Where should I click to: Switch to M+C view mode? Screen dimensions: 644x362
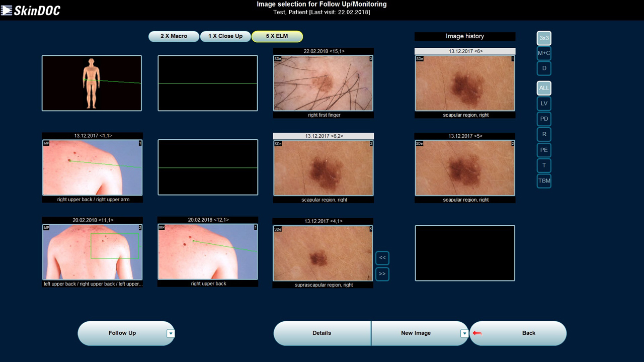pos(544,53)
